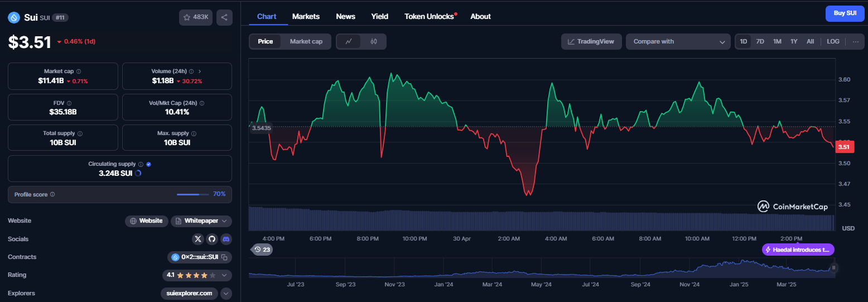Add Sui to watchlist via star button
868x302 pixels.
(196, 17)
